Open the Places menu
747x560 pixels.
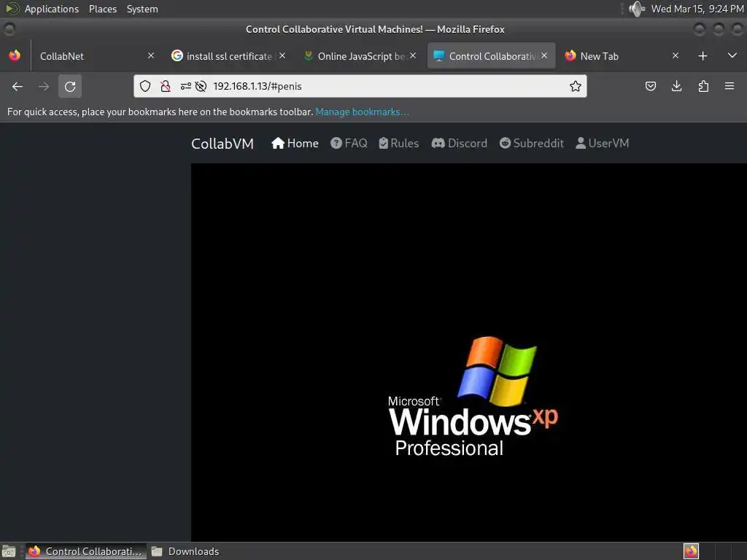(x=103, y=9)
